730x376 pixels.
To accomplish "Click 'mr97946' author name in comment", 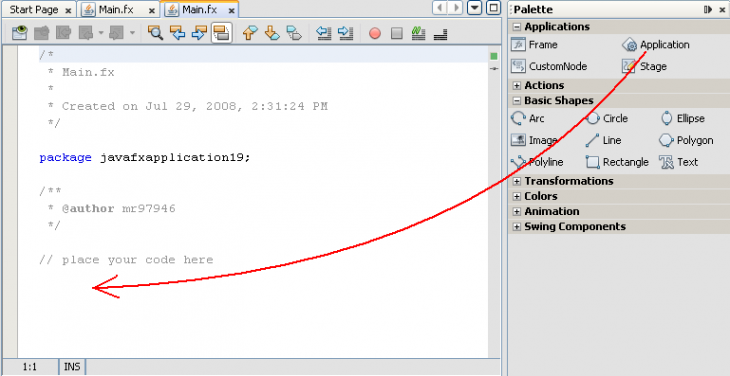I will point(149,208).
